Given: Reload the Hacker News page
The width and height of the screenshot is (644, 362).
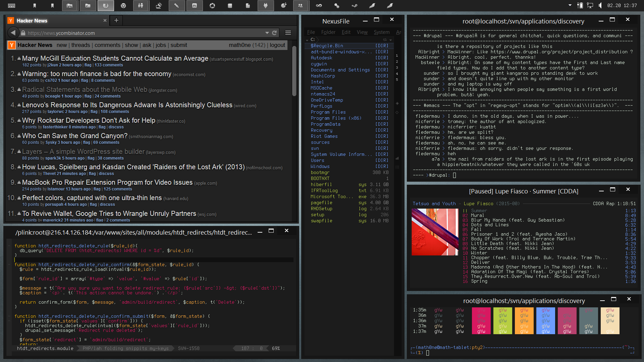Looking at the screenshot, I should click(x=274, y=33).
